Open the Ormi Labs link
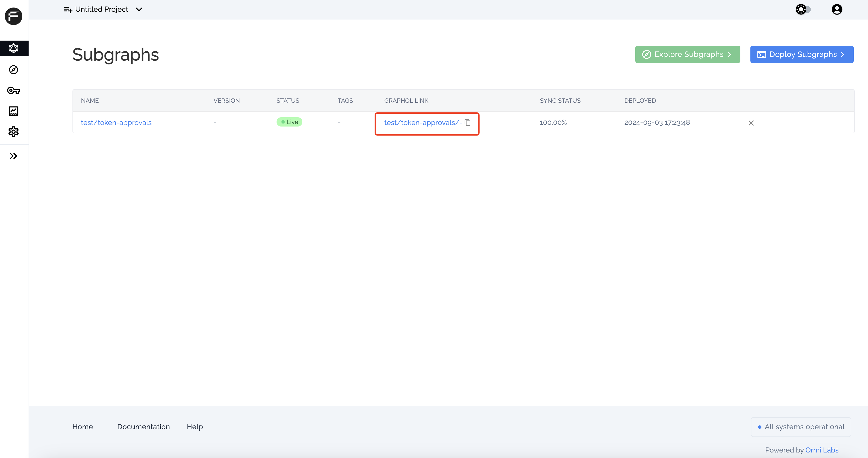The height and width of the screenshot is (458, 868). 822,450
